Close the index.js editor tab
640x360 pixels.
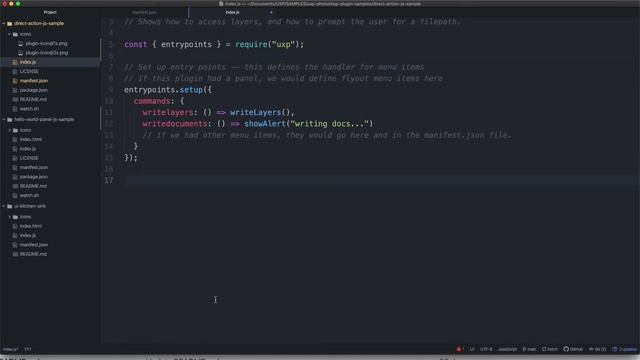[x=271, y=13]
